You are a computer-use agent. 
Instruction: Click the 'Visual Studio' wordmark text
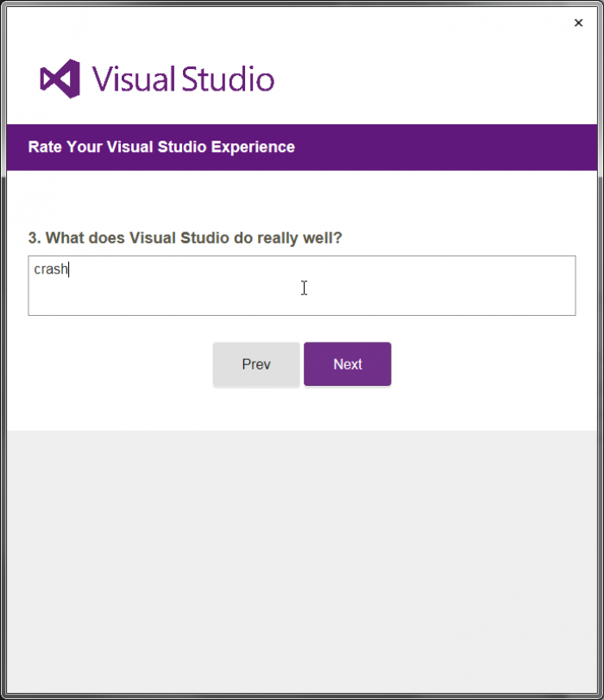(183, 79)
